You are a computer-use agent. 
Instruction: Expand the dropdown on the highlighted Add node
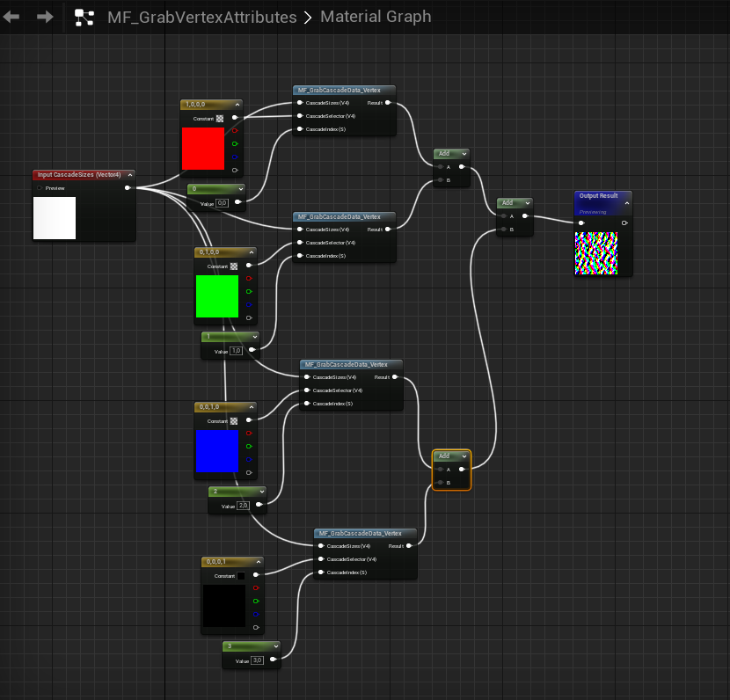coord(464,456)
